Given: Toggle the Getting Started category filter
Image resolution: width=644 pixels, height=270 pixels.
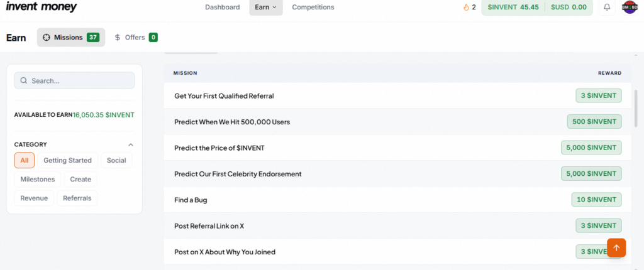Looking at the screenshot, I should pyautogui.click(x=67, y=160).
